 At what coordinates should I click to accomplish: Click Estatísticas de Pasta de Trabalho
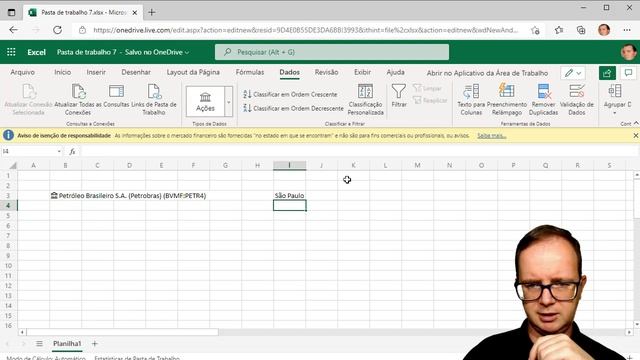[137, 358]
